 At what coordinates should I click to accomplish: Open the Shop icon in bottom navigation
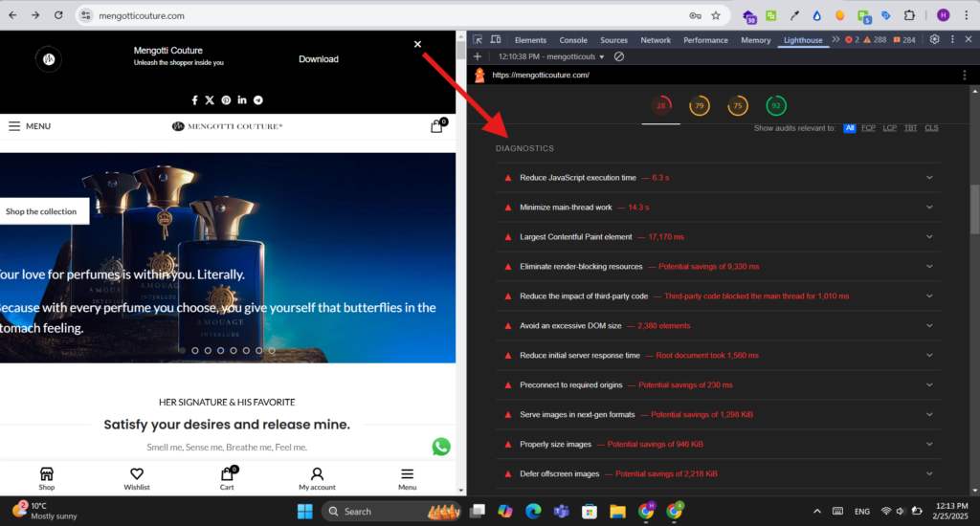[46, 478]
